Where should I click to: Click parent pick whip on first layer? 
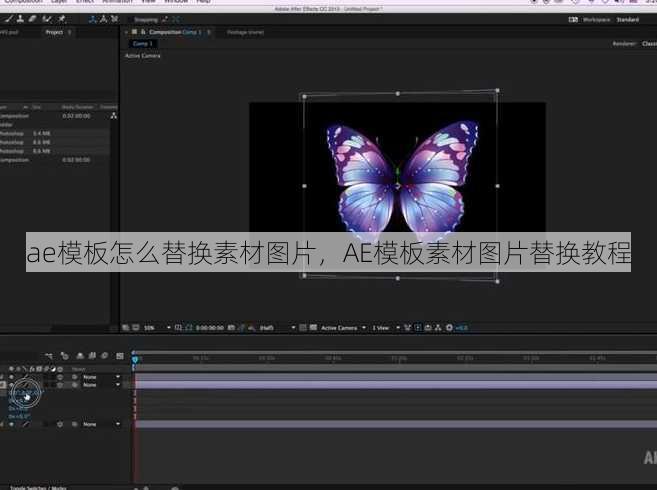[x=75, y=377]
